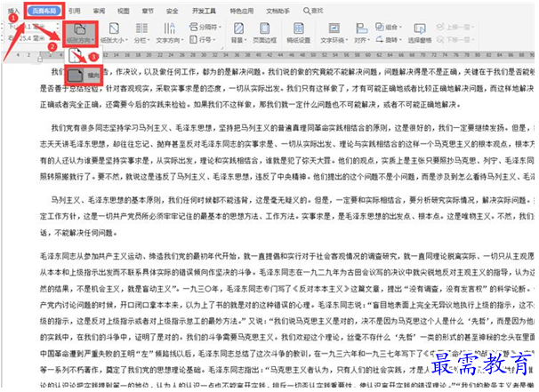This screenshot has width=539, height=392.
Task: Open the page setup dialog launcher
Action: pos(222,48)
